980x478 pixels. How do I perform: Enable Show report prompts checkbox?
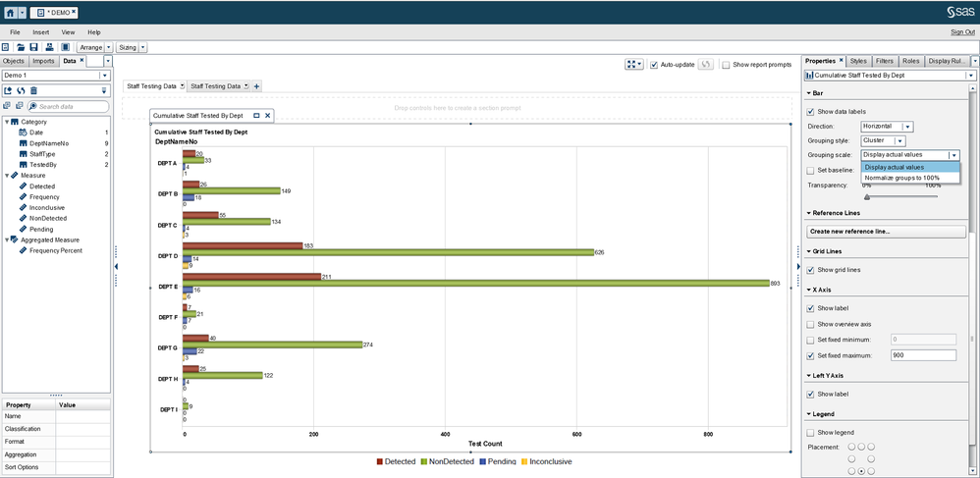click(726, 65)
